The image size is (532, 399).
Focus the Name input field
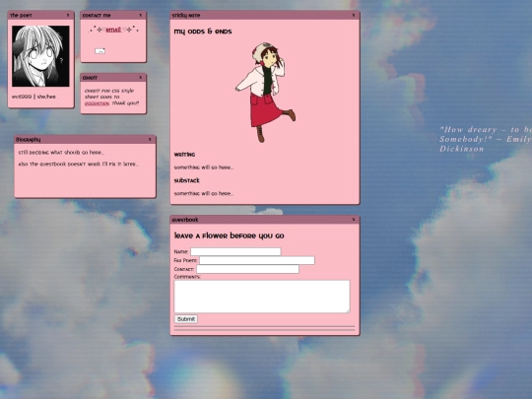tap(235, 252)
